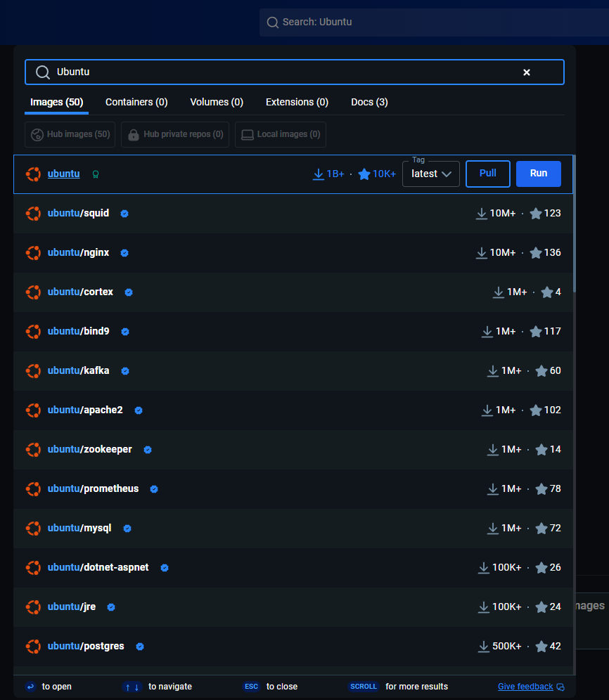Click the Ubuntu logo on ubuntu/mysql row

coord(34,528)
